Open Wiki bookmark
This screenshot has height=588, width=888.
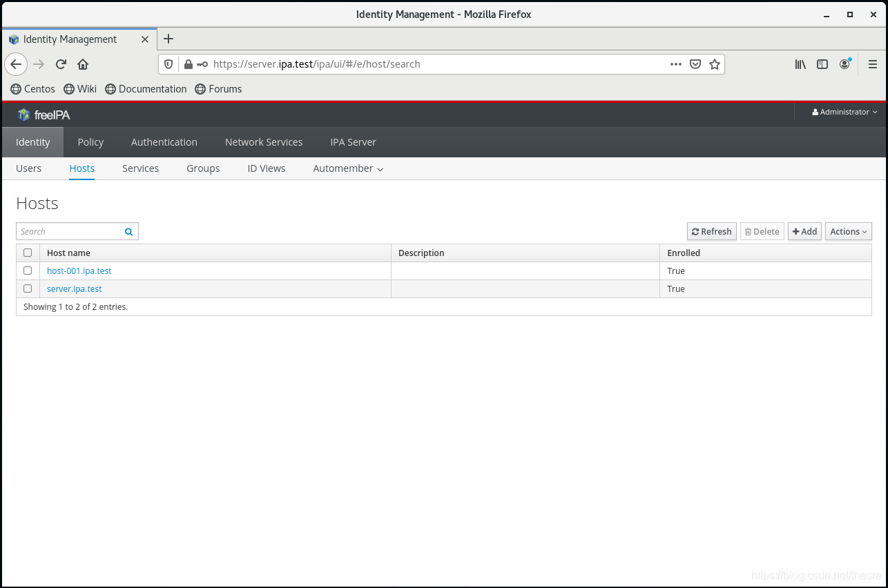[x=80, y=89]
